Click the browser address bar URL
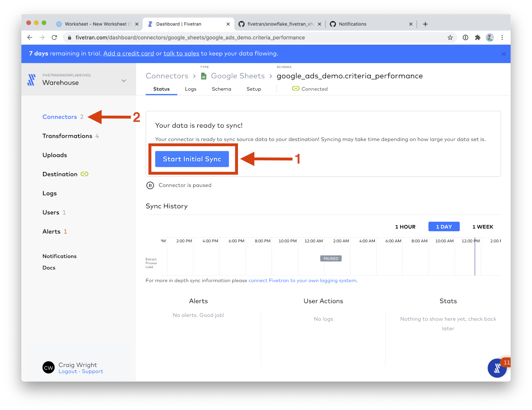 pyautogui.click(x=190, y=38)
